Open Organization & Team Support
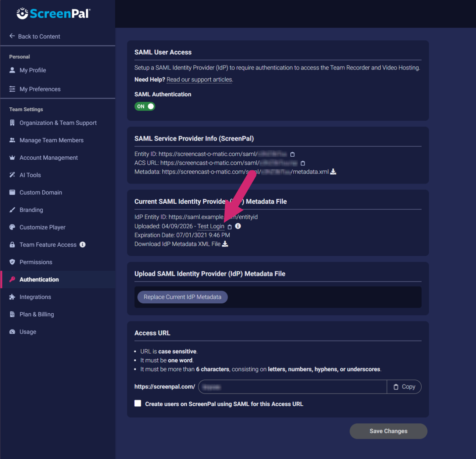Image resolution: width=476 pixels, height=459 pixels. click(x=58, y=123)
